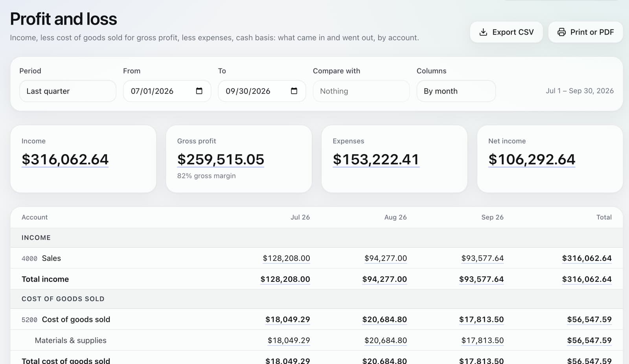Open Materials & supplies Sep 26 amount

pyautogui.click(x=482, y=340)
